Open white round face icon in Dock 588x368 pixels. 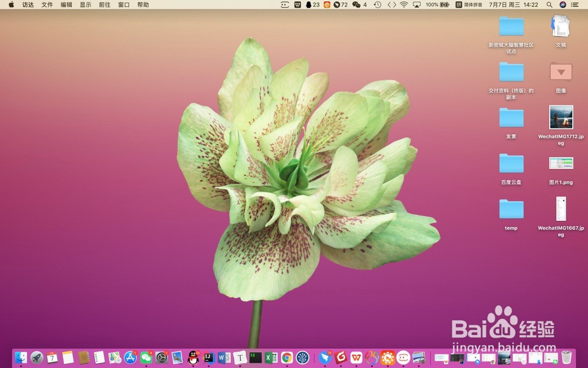[403, 357]
